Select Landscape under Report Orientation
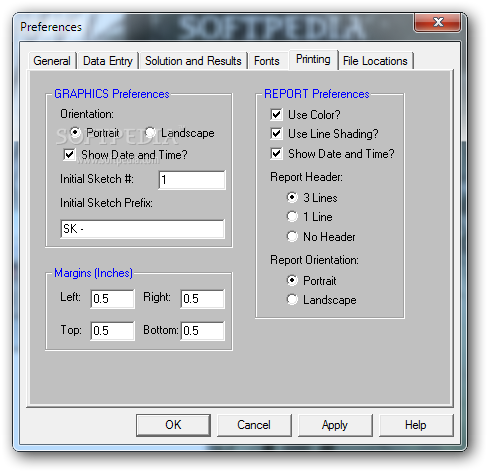This screenshot has height=472, width=488. (x=292, y=299)
